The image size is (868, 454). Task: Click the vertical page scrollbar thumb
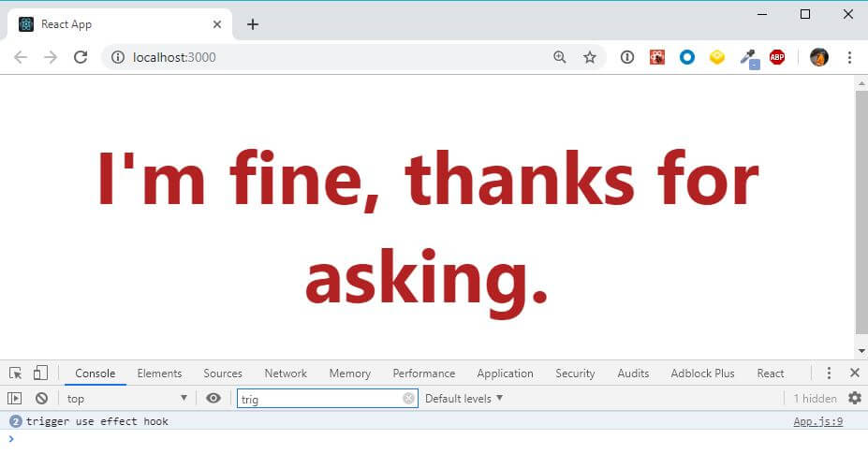click(861, 213)
